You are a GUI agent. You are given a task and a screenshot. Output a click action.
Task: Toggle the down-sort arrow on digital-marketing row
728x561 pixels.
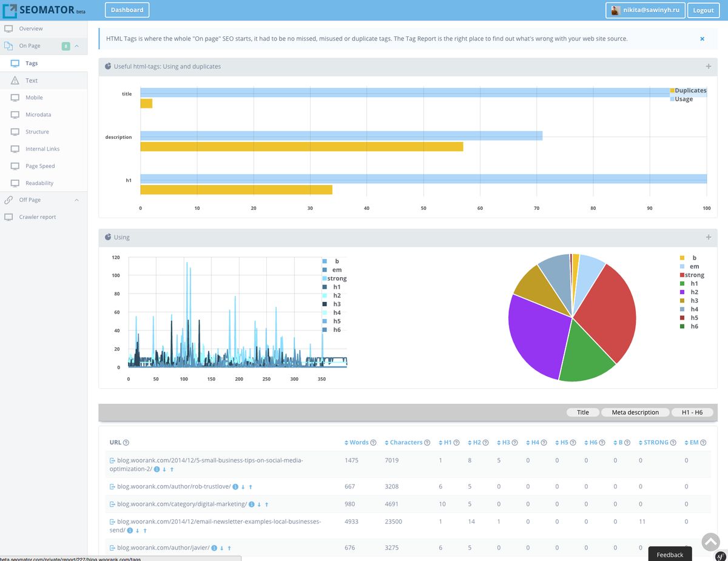coord(258,504)
